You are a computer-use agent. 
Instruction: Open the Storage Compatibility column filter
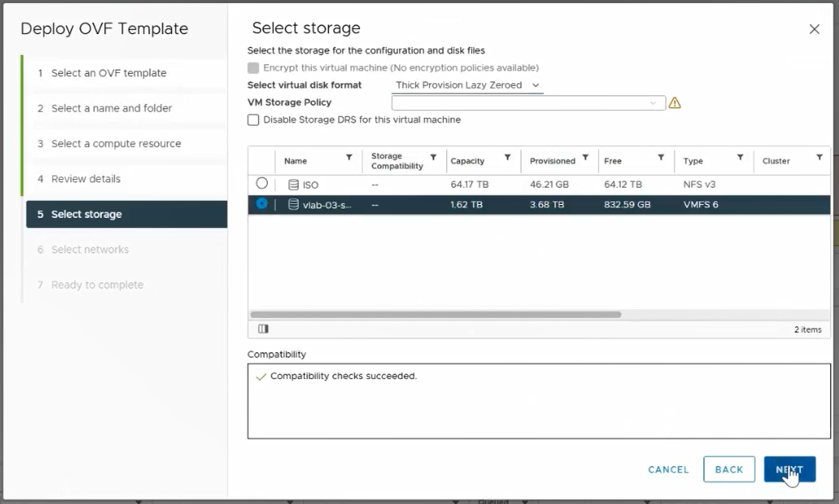[433, 157]
